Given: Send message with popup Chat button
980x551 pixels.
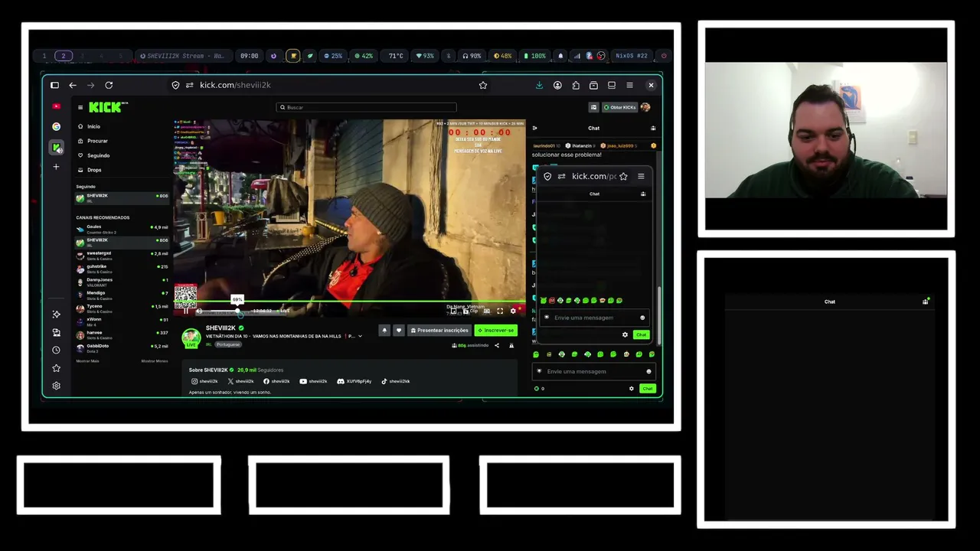Looking at the screenshot, I should pos(641,334).
